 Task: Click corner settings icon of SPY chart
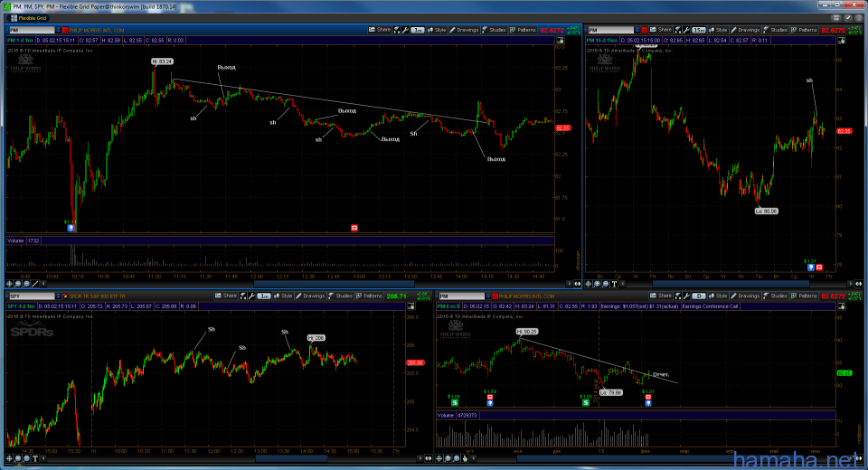click(410, 306)
